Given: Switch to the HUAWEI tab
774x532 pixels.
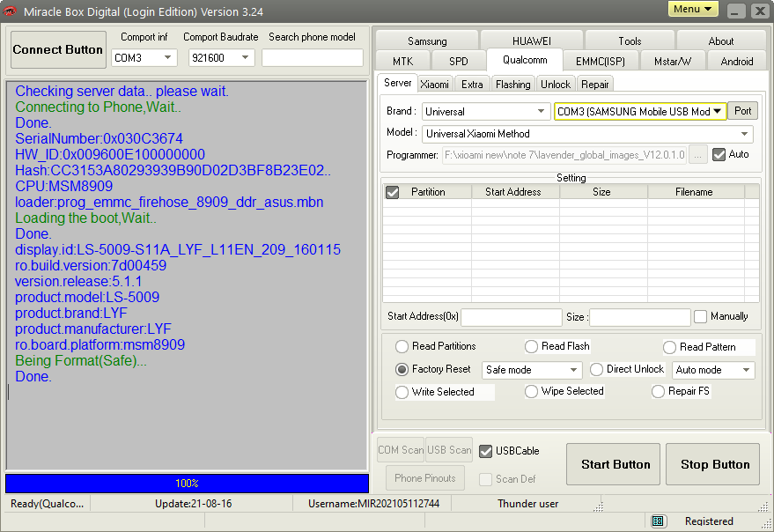Looking at the screenshot, I should (x=532, y=41).
